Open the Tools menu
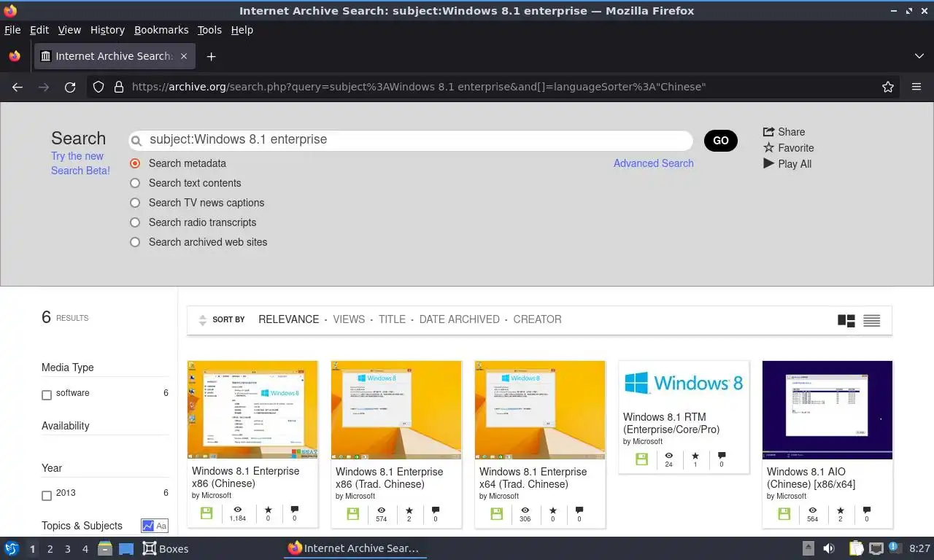934x560 pixels. click(x=209, y=30)
